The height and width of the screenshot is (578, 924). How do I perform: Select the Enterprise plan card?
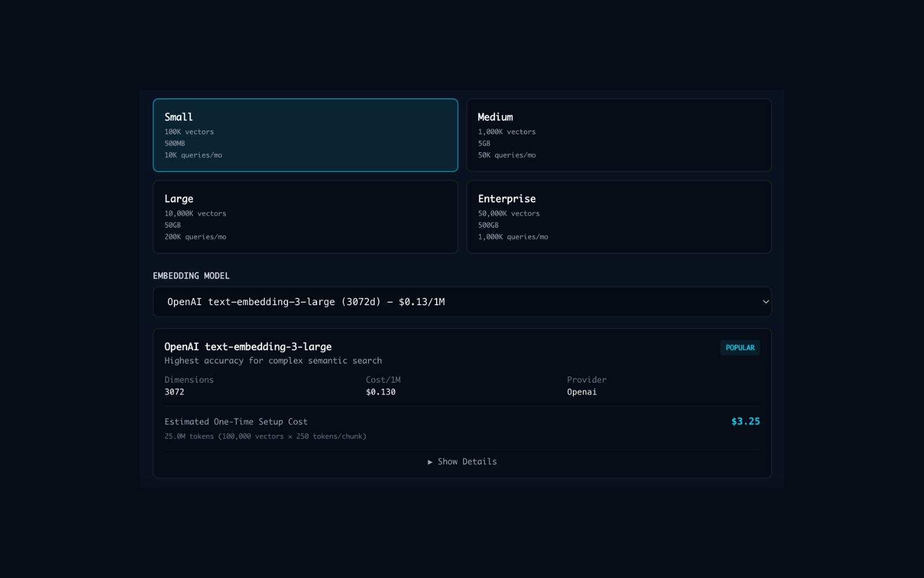coord(619,217)
